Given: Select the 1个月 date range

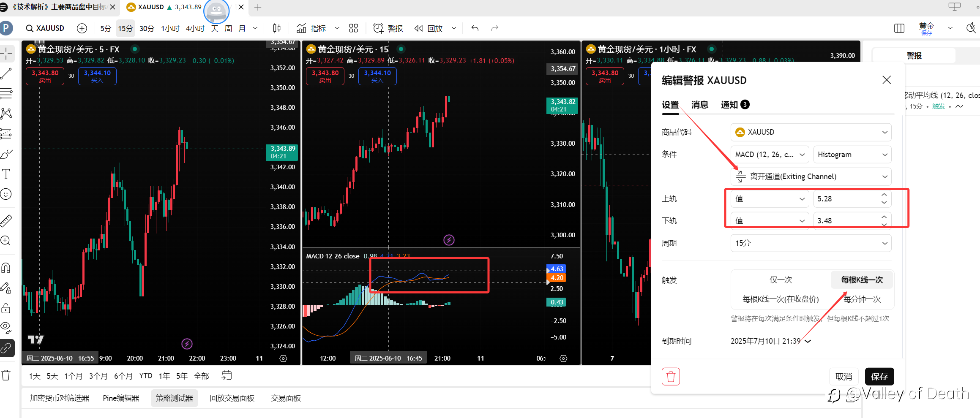Looking at the screenshot, I should (74, 376).
